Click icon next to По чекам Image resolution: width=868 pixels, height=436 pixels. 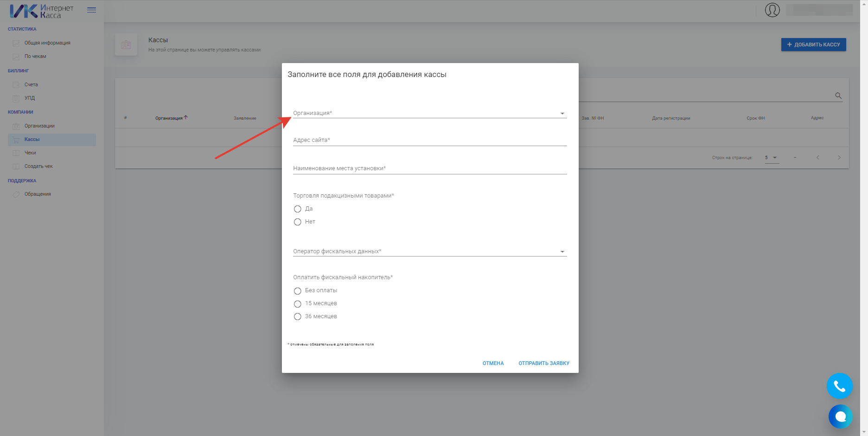click(x=16, y=57)
